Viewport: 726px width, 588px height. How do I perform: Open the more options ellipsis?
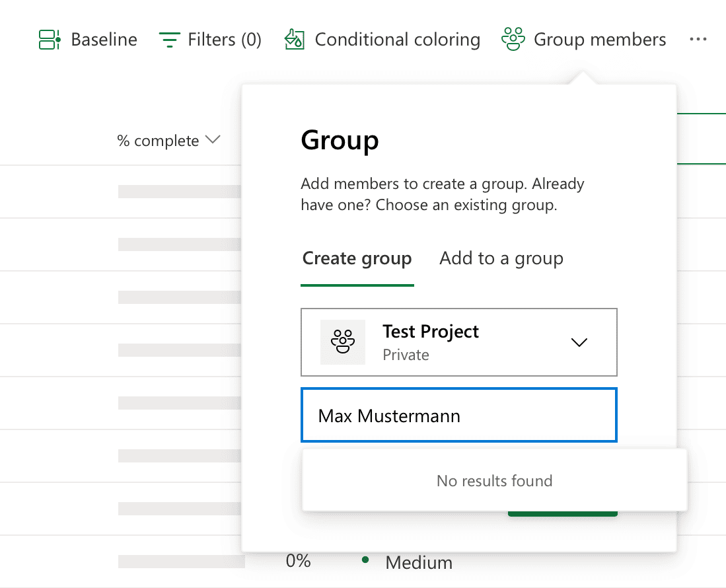[698, 40]
